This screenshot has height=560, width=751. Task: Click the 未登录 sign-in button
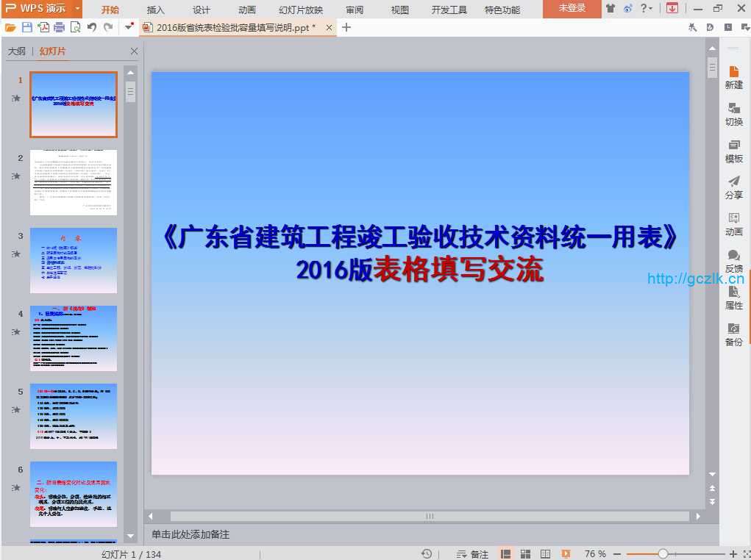click(x=572, y=9)
